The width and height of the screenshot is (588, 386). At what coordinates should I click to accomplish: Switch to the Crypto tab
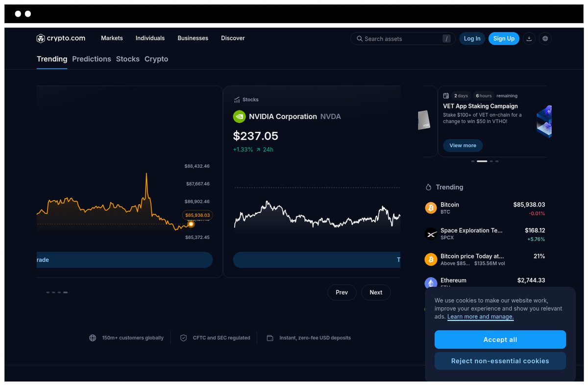pos(156,59)
